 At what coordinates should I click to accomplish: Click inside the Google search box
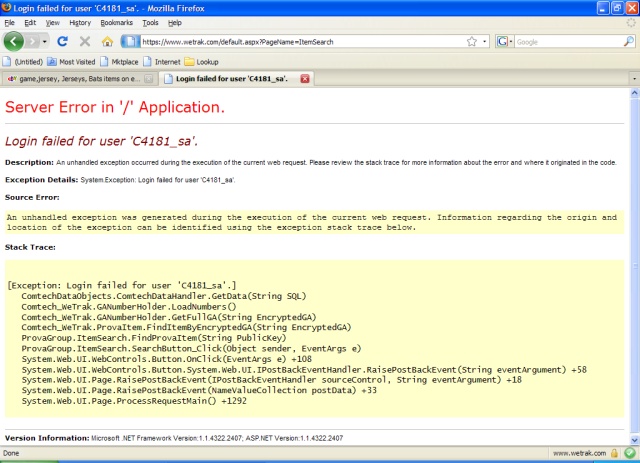[569, 42]
